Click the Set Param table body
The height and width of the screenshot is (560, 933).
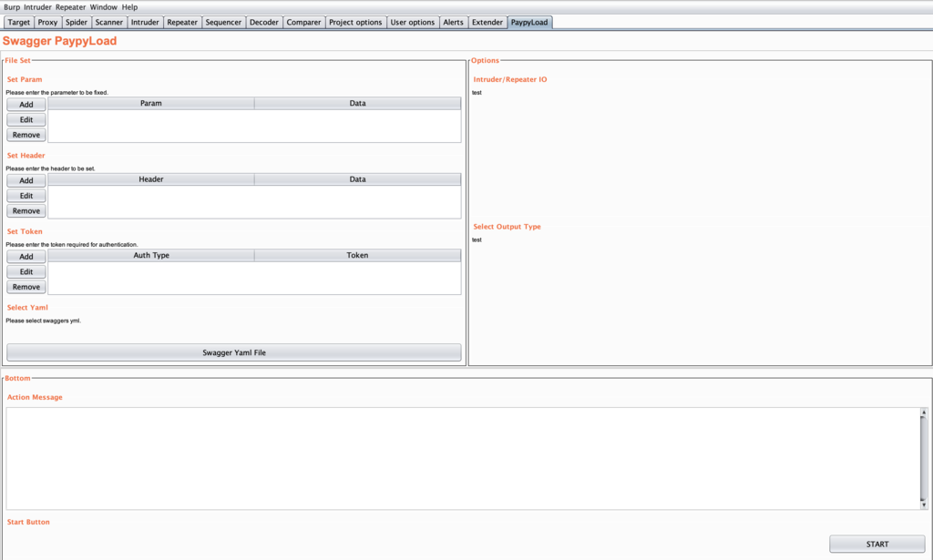pos(254,126)
